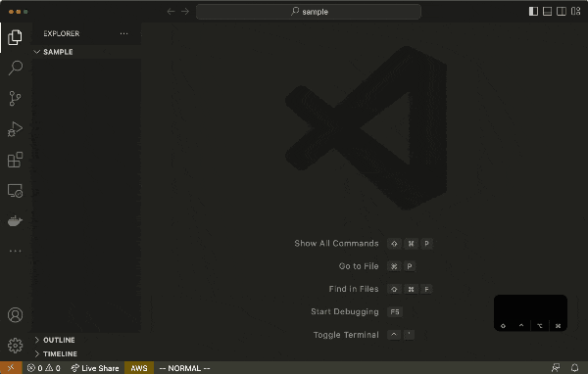Image resolution: width=588 pixels, height=374 pixels.
Task: Click the EXPLORER panel title
Action: tap(62, 33)
